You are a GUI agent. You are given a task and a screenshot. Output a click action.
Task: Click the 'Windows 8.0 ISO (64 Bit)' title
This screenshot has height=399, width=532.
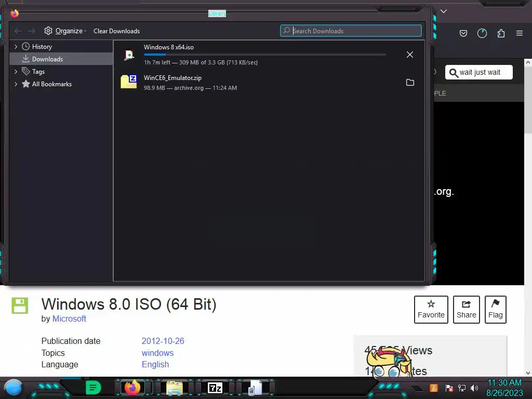pyautogui.click(x=129, y=304)
